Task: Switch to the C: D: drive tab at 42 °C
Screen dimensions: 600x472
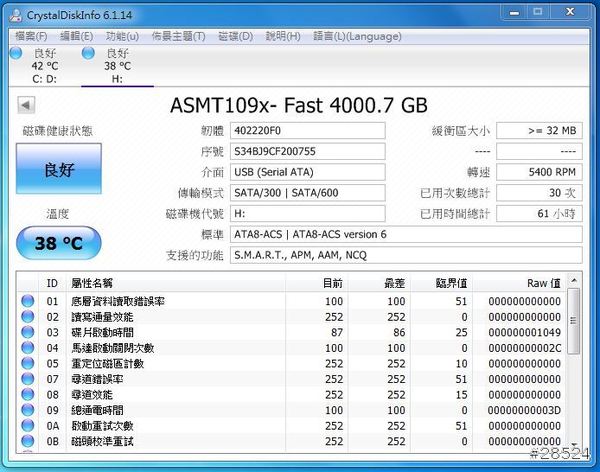Action: [x=45, y=66]
